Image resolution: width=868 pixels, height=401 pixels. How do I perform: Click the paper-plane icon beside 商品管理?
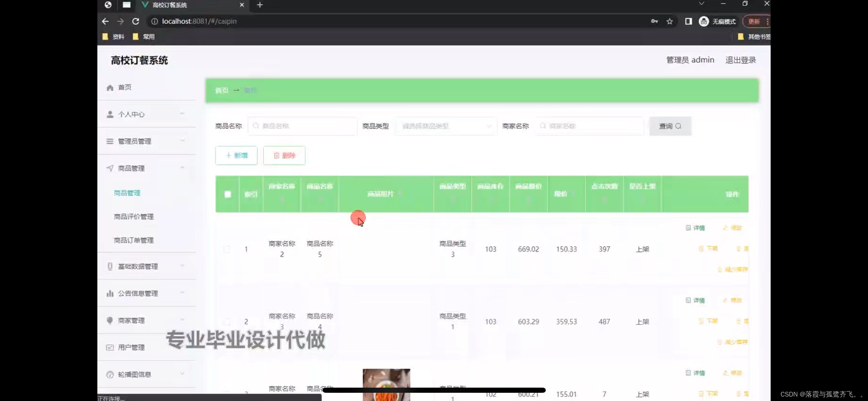(x=110, y=168)
